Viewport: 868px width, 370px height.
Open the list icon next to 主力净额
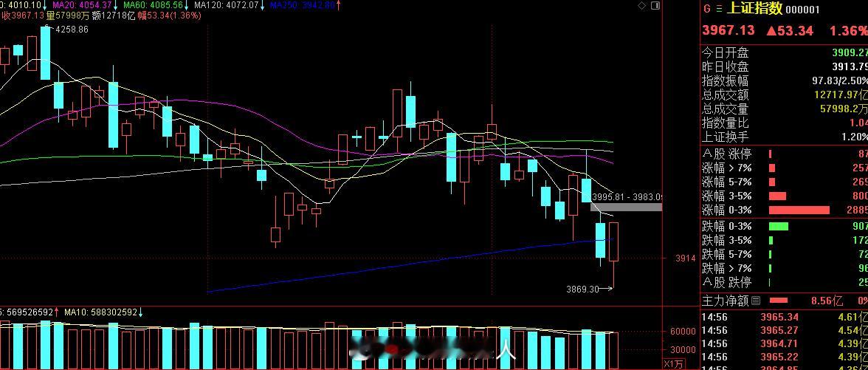[756, 301]
